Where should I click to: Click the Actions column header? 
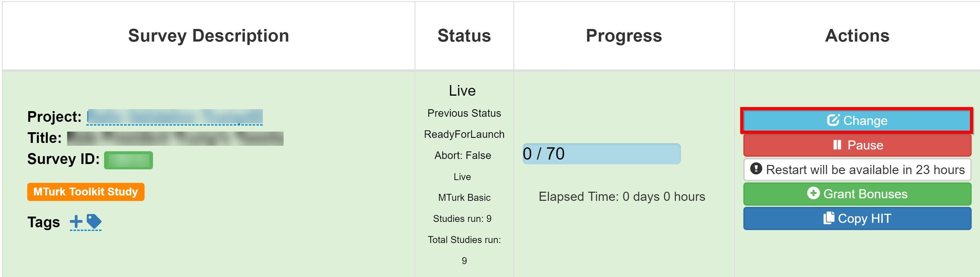click(857, 36)
